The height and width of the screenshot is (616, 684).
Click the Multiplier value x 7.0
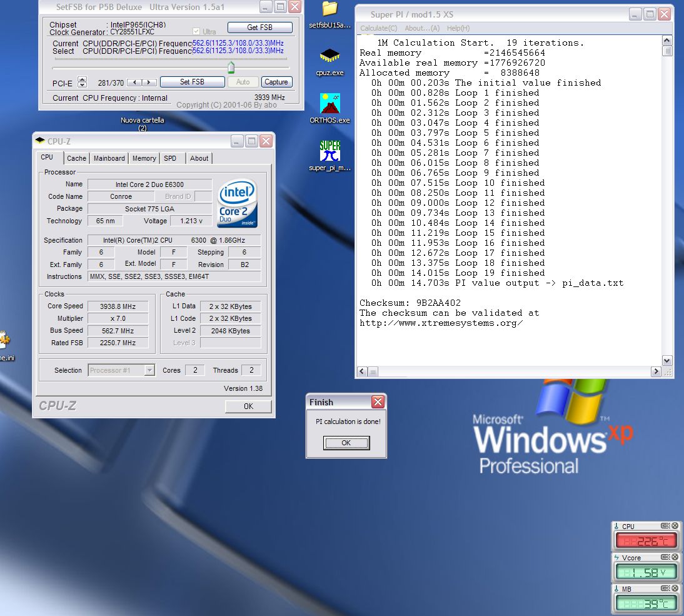(x=118, y=318)
